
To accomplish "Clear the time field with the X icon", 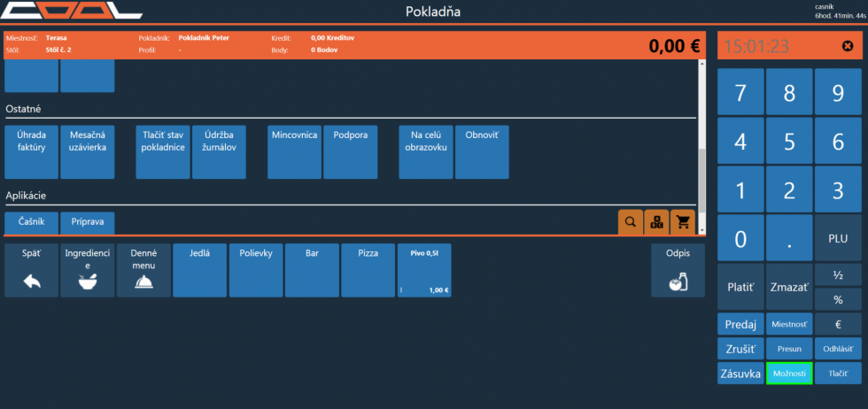I will click(848, 45).
